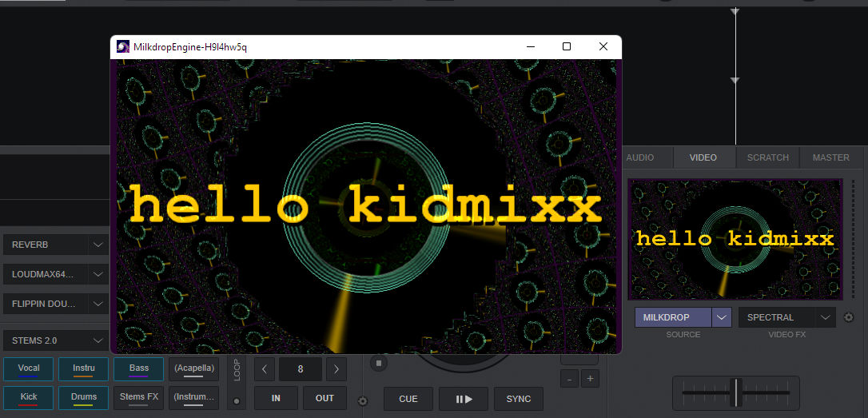Viewport: 868px width, 418px height.
Task: Enable the (Acapella) pad
Action: 193,368
